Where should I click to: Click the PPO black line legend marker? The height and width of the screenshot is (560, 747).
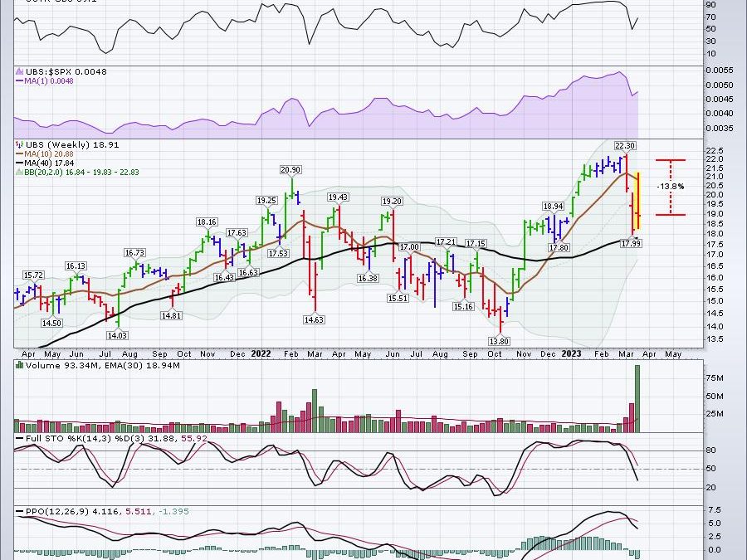20,511
